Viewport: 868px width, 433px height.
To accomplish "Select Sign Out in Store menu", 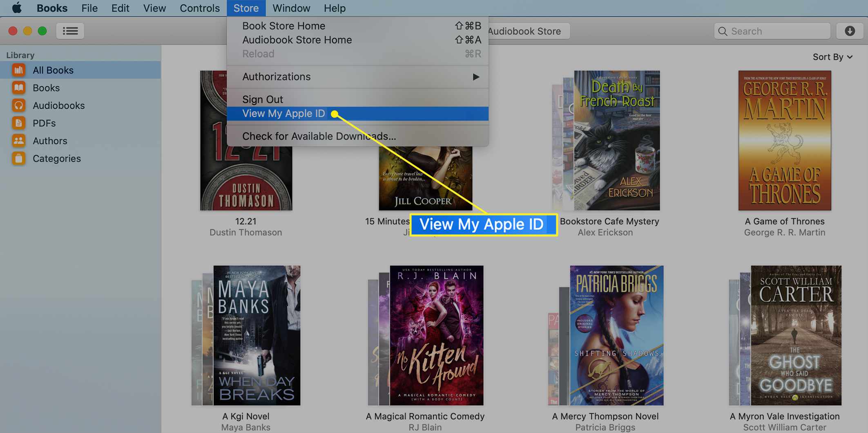I will [x=357, y=99].
